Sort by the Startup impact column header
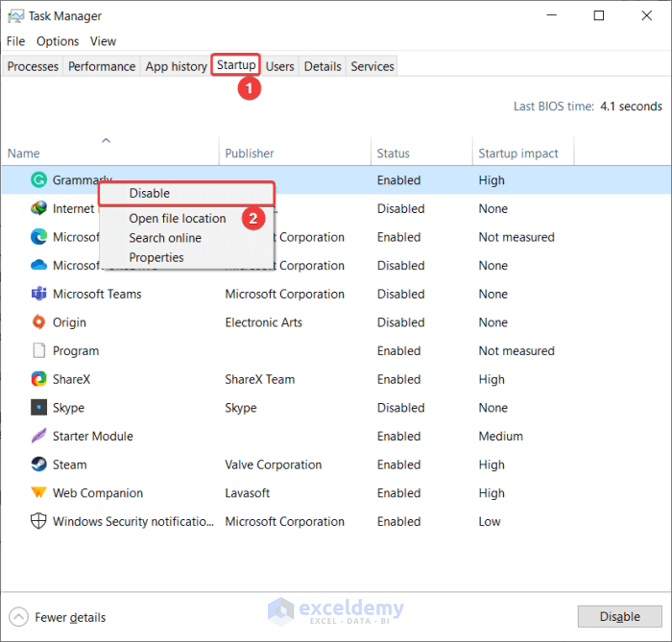The image size is (672, 642). pyautogui.click(x=523, y=153)
